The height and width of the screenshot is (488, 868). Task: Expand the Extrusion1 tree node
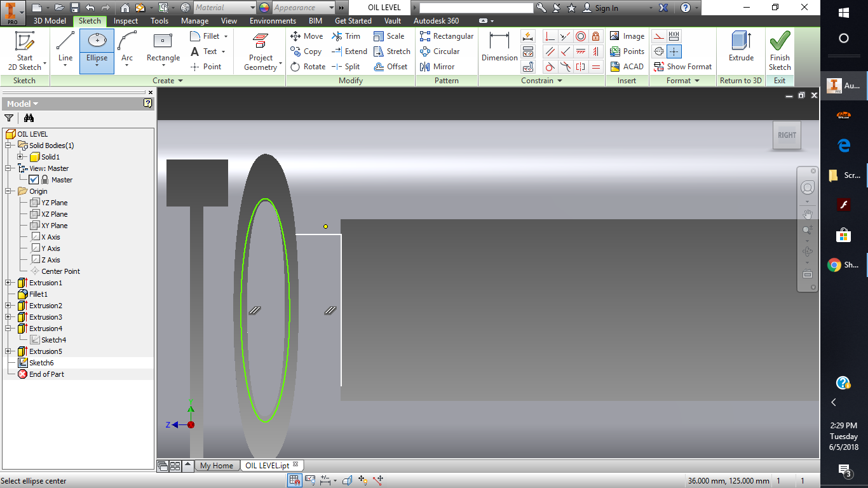pyautogui.click(x=8, y=283)
